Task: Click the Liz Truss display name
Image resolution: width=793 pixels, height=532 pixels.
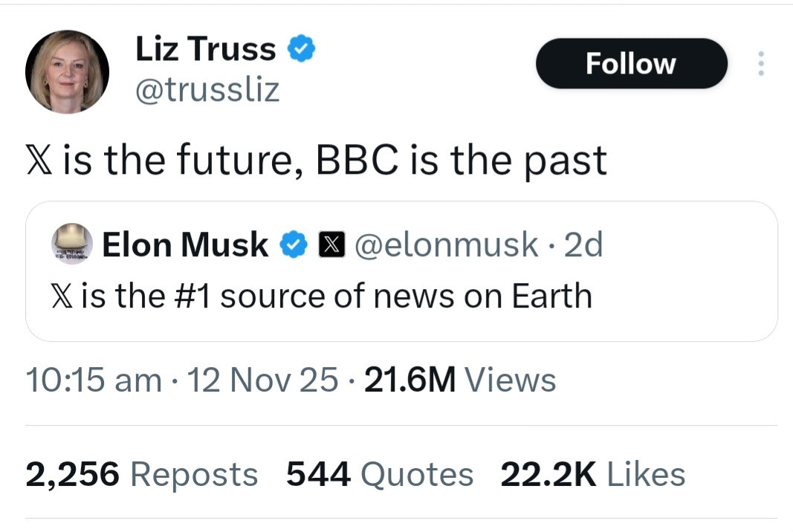Action: 206,50
